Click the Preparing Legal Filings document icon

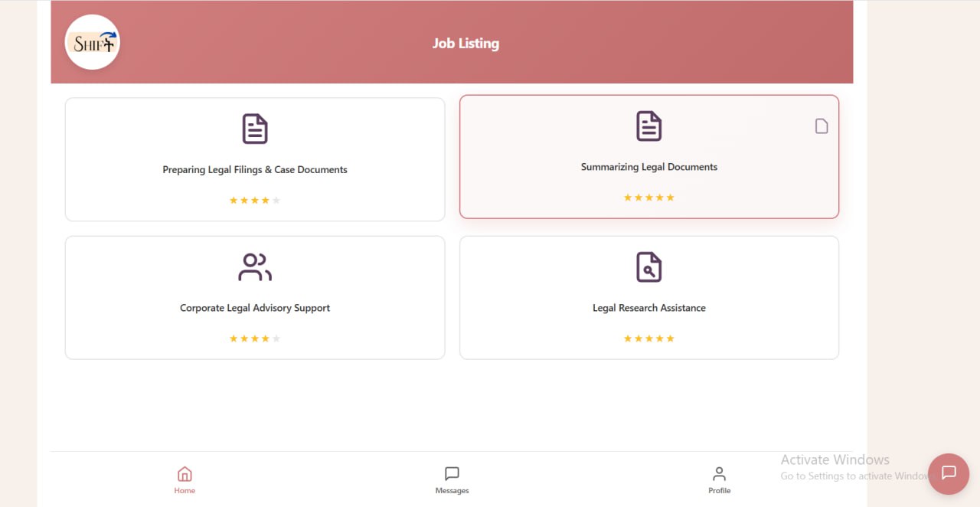[255, 129]
